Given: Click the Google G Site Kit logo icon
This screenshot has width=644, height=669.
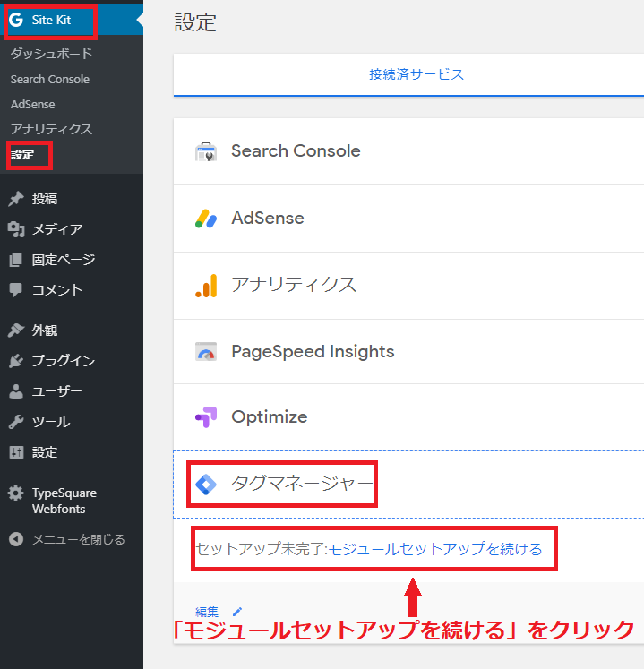Looking at the screenshot, I should (x=16, y=20).
